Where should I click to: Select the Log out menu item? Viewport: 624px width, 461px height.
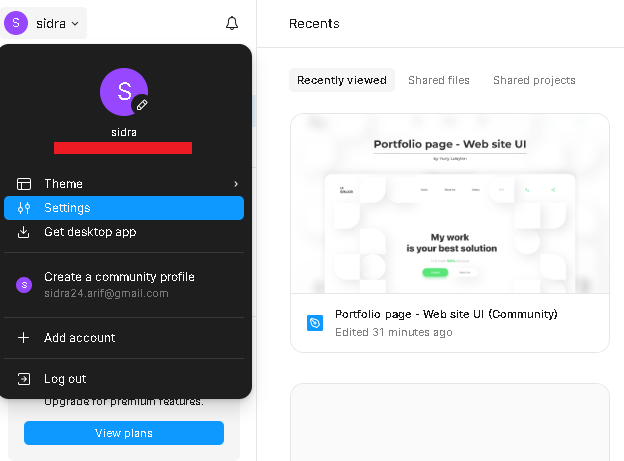pyautogui.click(x=65, y=379)
